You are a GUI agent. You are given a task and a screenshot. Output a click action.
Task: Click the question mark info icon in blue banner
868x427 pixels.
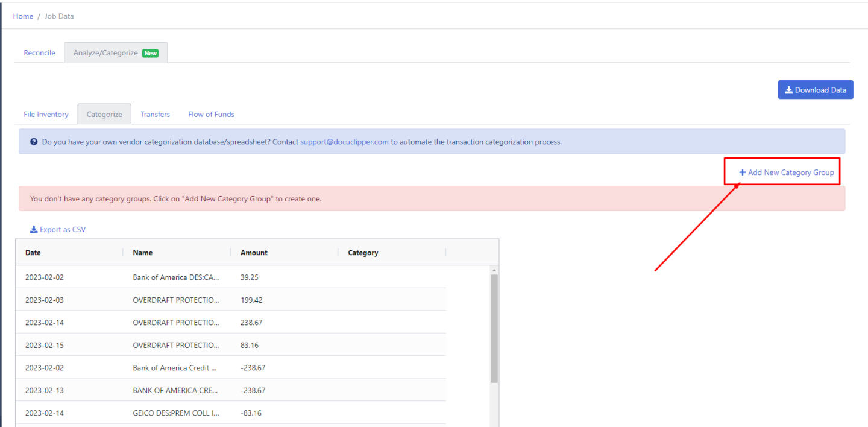tap(34, 142)
